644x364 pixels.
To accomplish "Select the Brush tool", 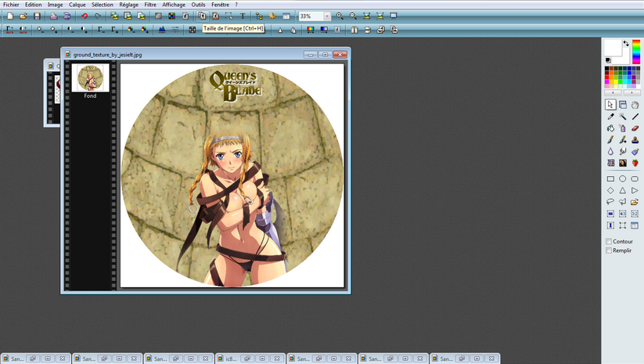I will [610, 140].
